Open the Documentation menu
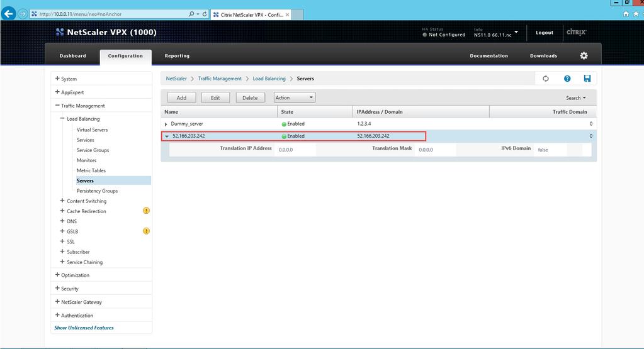644x349 pixels. [x=489, y=56]
